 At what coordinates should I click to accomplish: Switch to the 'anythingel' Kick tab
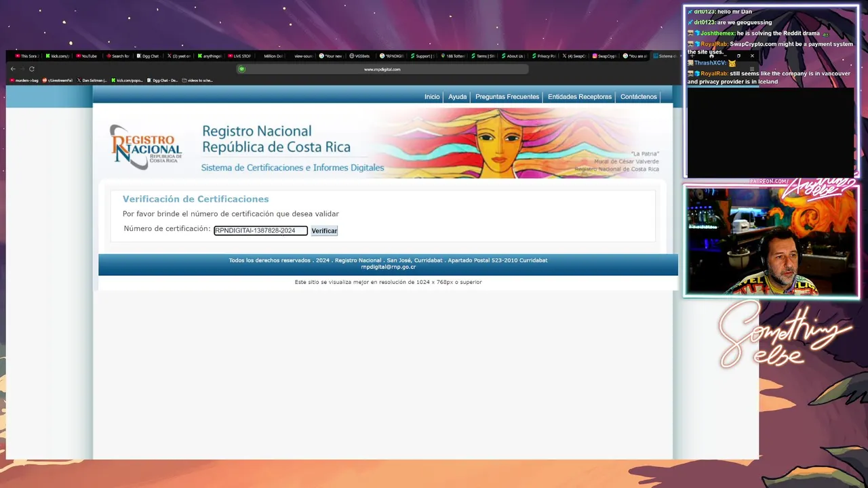click(x=210, y=56)
